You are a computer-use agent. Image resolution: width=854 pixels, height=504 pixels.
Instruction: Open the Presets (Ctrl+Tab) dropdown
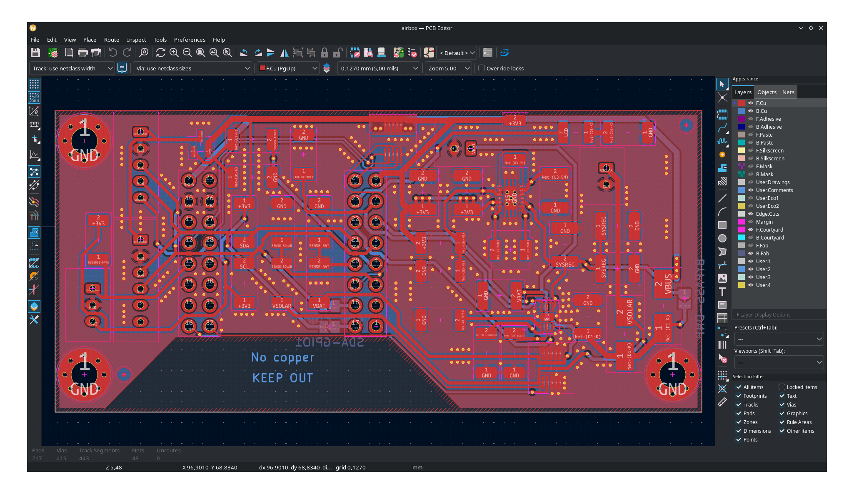click(779, 339)
